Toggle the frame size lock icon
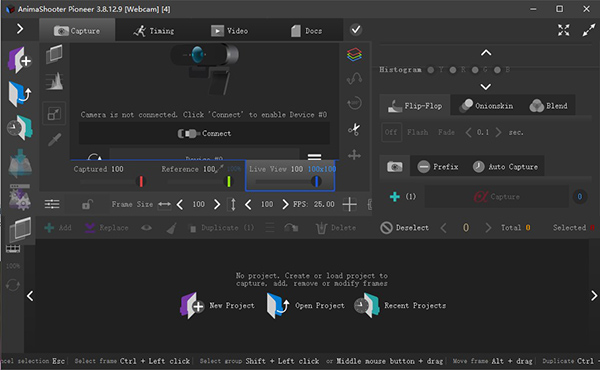Image resolution: width=600 pixels, height=370 pixels. [87, 205]
